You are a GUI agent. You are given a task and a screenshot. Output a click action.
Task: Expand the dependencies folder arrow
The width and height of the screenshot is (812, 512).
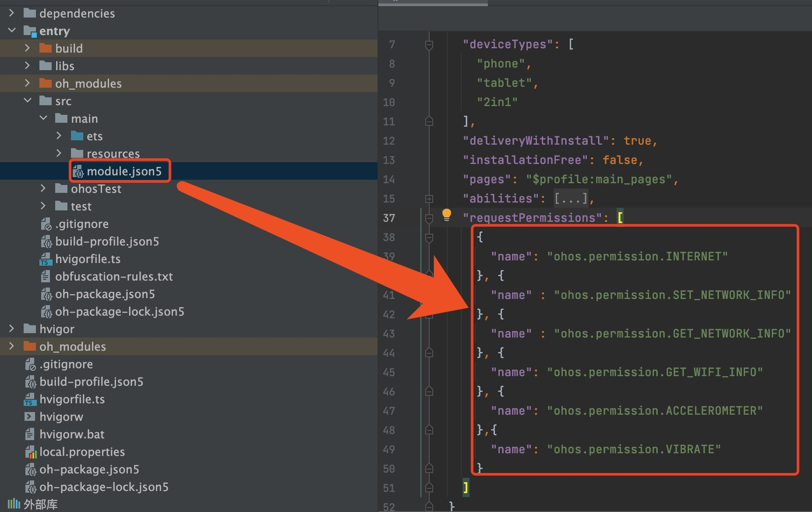point(12,13)
